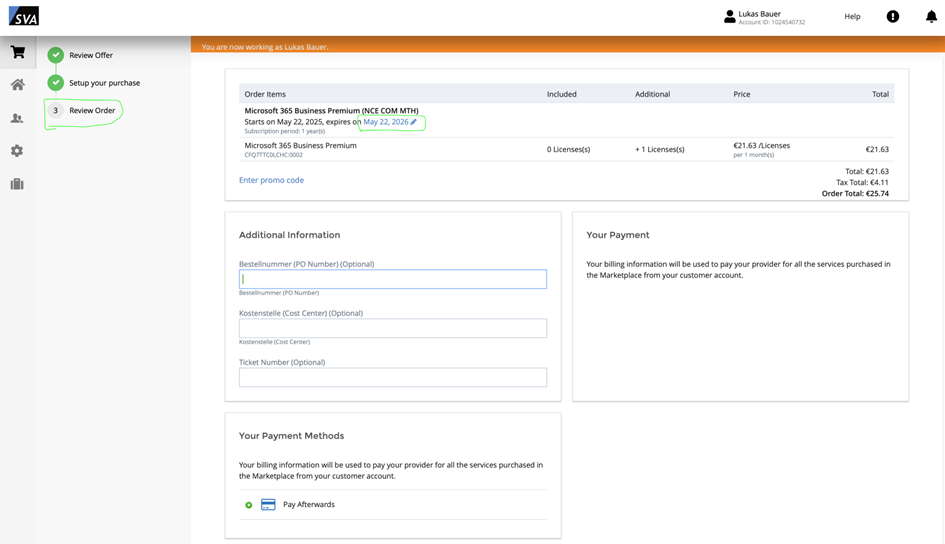Click the pencil icon beside expiry date

tap(414, 122)
